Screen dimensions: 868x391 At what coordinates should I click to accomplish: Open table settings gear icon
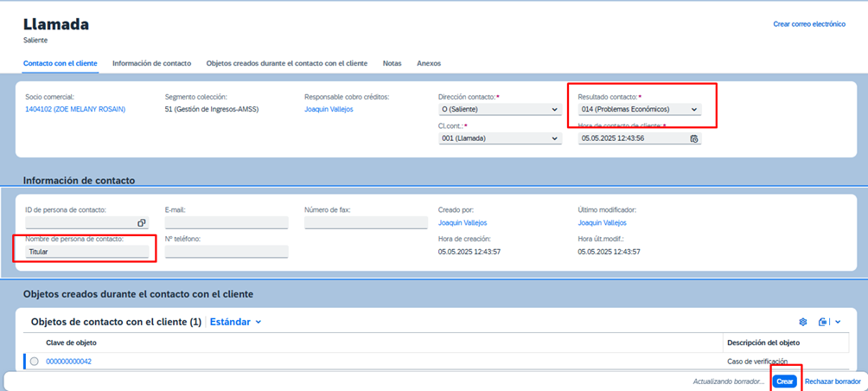pos(802,322)
